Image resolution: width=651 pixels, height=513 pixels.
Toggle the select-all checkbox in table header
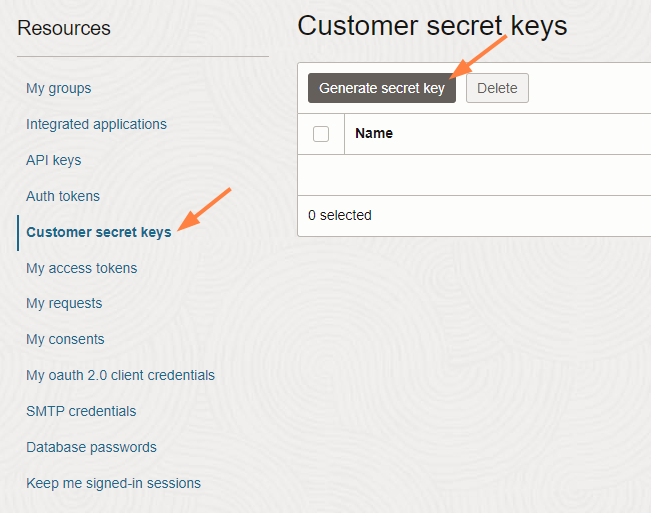pyautogui.click(x=321, y=134)
